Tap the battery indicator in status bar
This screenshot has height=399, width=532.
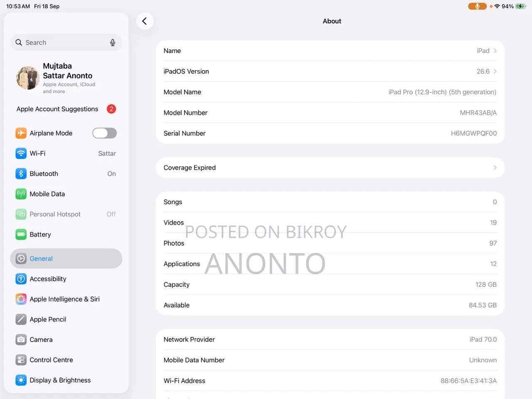[x=521, y=6]
